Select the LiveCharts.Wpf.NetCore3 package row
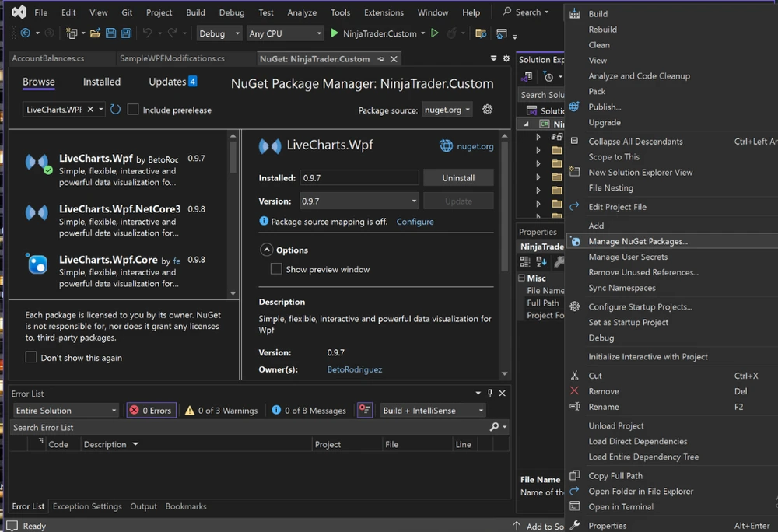Viewport: 778px width, 532px height. (x=120, y=221)
